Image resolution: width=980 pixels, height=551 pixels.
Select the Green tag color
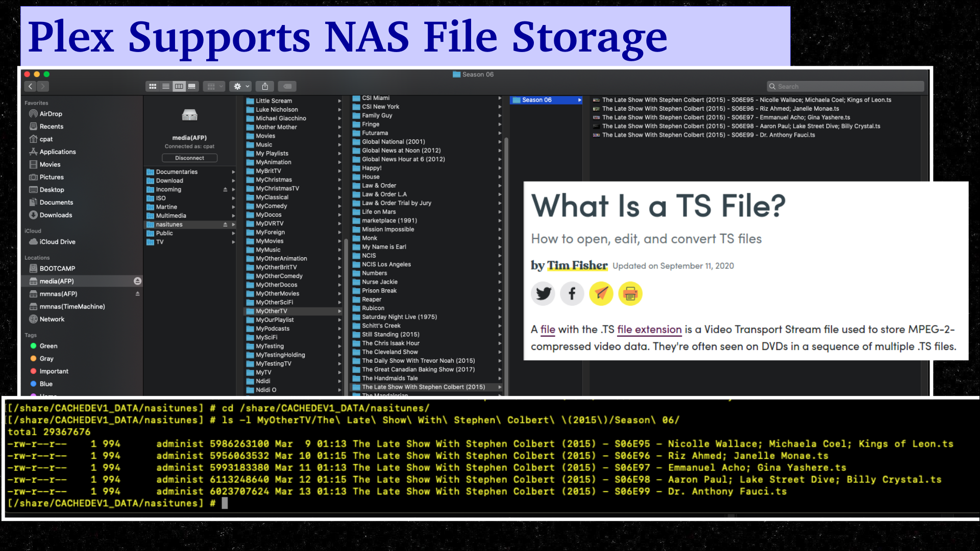click(x=48, y=346)
